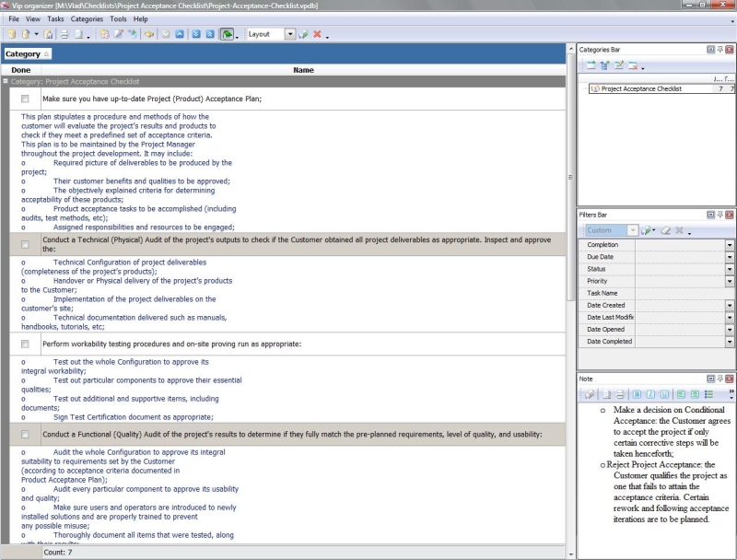Open the Priority filter dropdown
This screenshot has height=560, width=737.
(x=730, y=281)
